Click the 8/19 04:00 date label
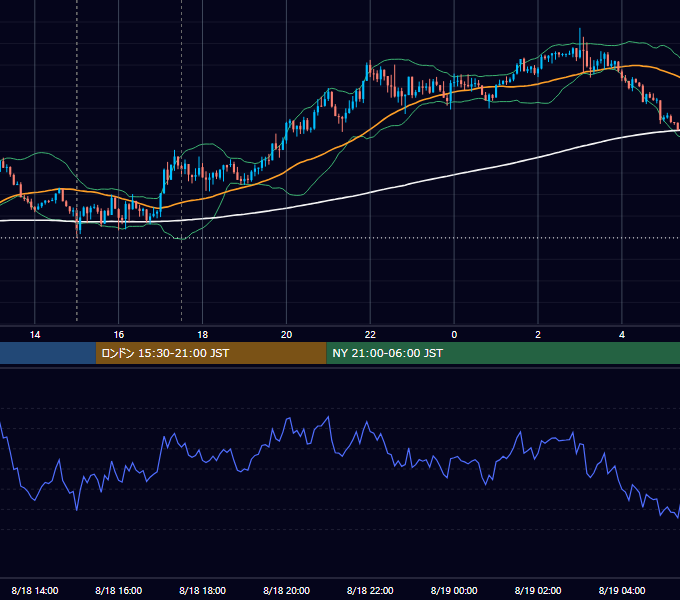The height and width of the screenshot is (600, 680). (622, 590)
